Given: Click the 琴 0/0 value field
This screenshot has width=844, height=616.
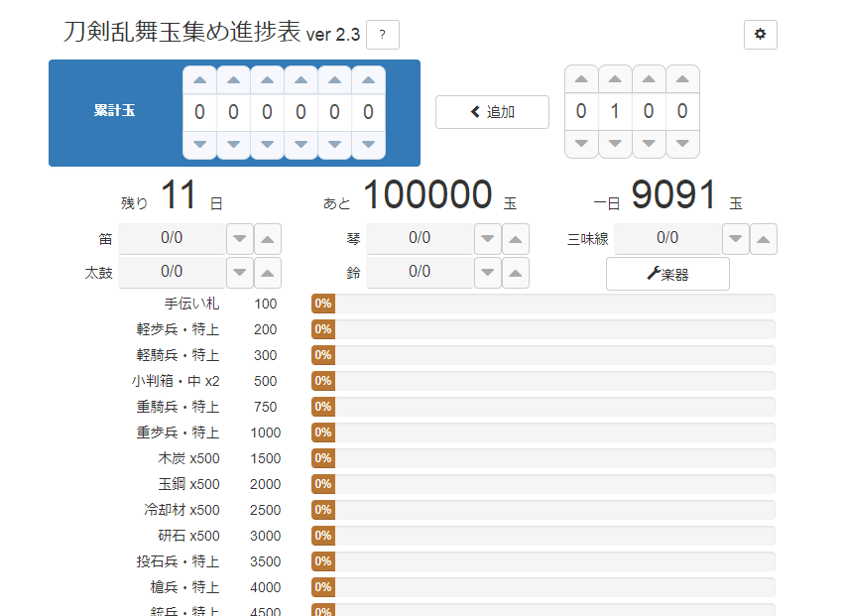Looking at the screenshot, I should pos(420,238).
